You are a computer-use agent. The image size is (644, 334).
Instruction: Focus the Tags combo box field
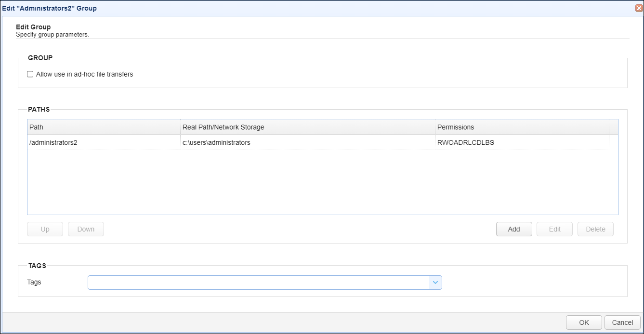click(259, 283)
